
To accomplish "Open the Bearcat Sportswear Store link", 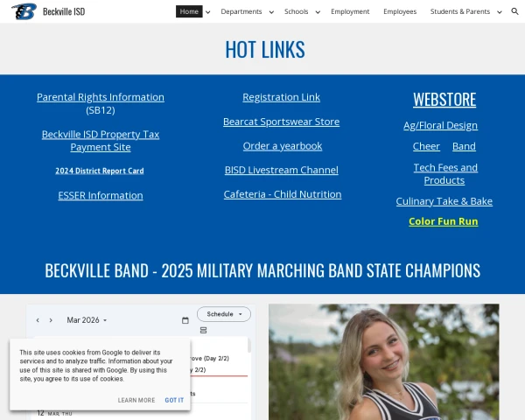I will (x=281, y=122).
